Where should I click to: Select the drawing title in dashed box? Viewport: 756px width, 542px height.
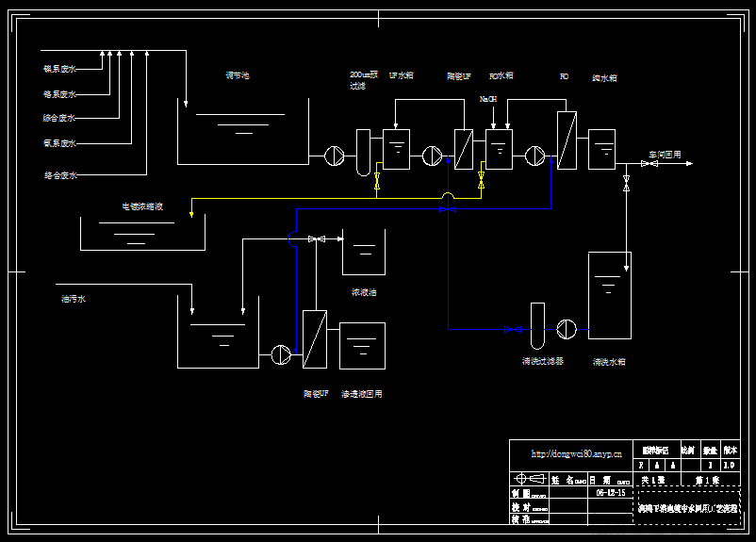tap(688, 508)
